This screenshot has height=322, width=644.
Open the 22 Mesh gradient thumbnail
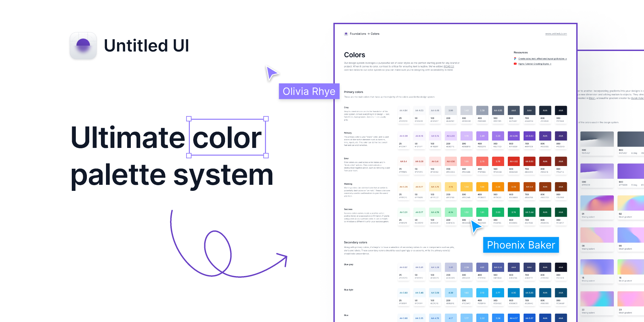tap(597, 299)
